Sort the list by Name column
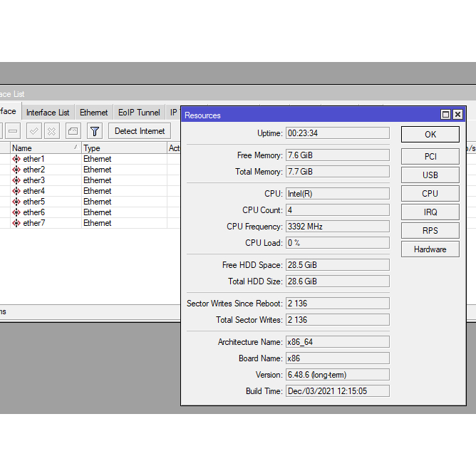Viewport: 476px width, 476px height. pyautogui.click(x=43, y=148)
